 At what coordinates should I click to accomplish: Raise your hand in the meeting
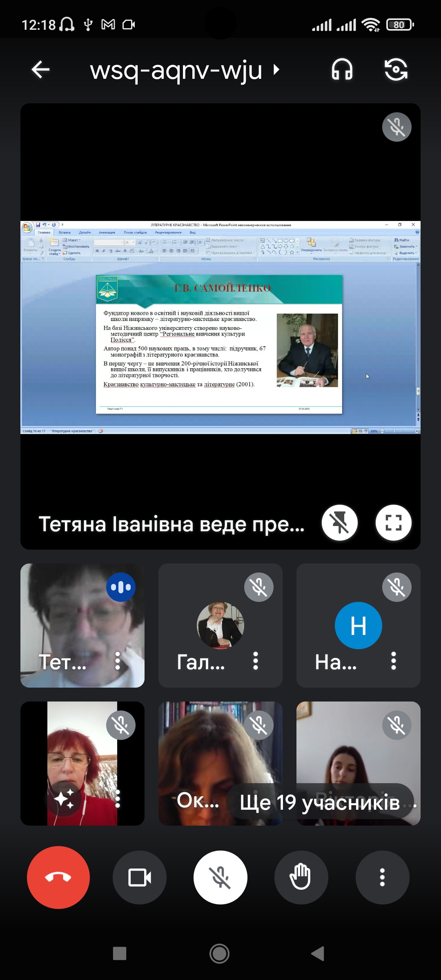pos(301,877)
